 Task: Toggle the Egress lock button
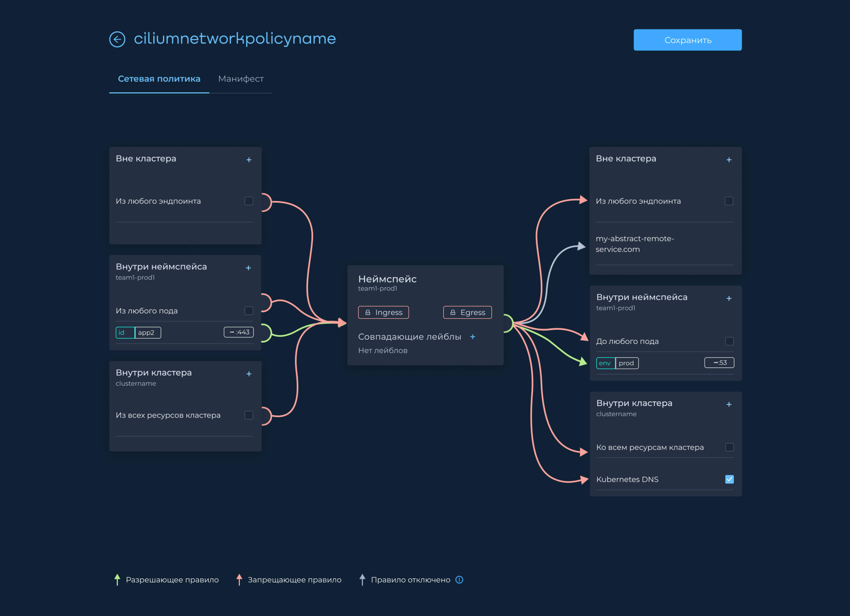467,312
